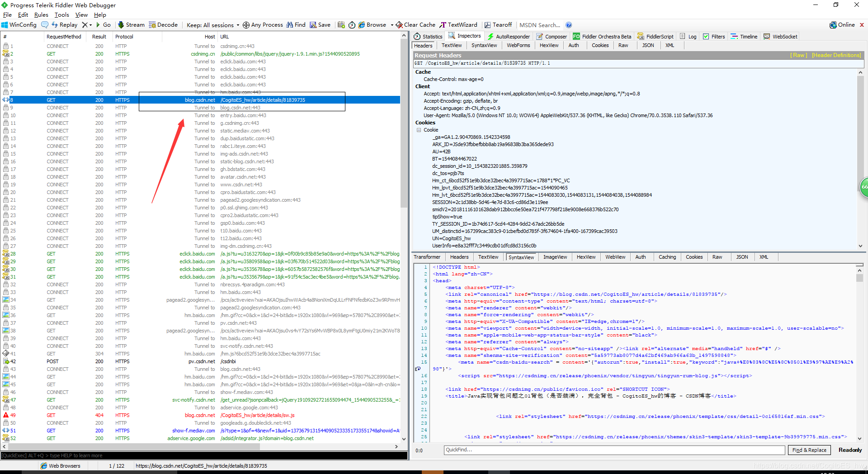The height and width of the screenshot is (474, 868).
Task: Click the Readonly label
Action: [850, 450]
